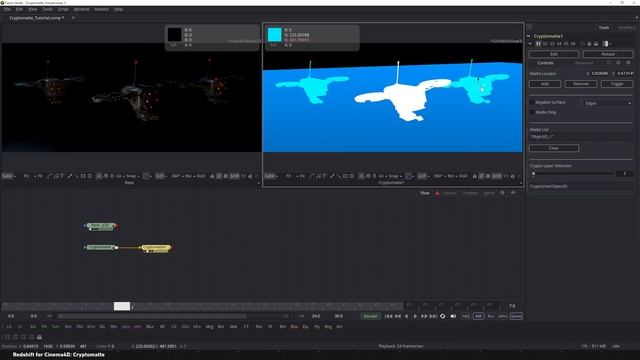640x360 pixels.
Task: Collapse the Cryptomatte1 tool header
Action: [529, 36]
